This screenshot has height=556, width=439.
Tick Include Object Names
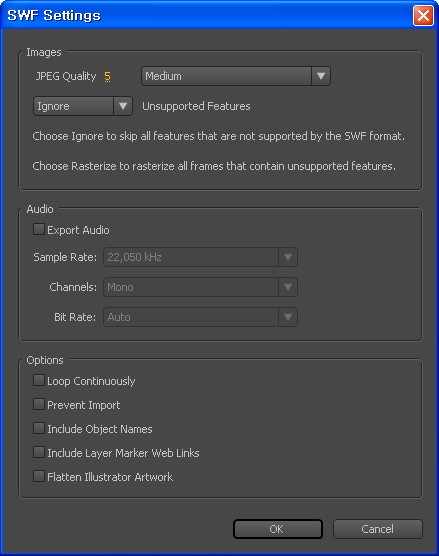point(39,428)
